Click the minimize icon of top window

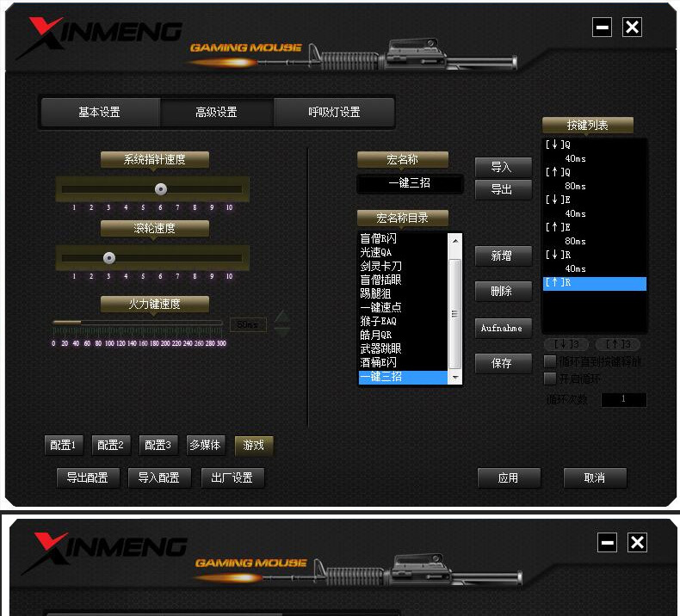click(x=602, y=28)
